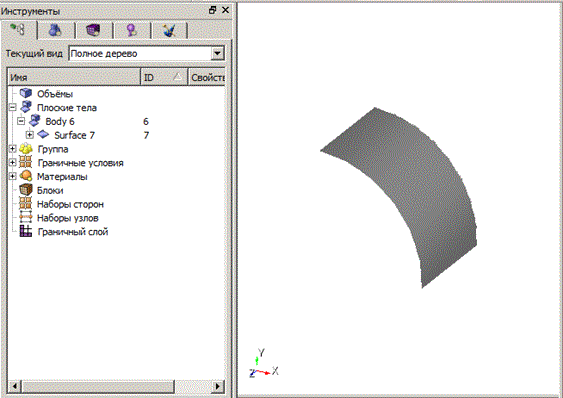The image size is (563, 398).
Task: Expand the 'Материалы' node
Action: tap(13, 176)
